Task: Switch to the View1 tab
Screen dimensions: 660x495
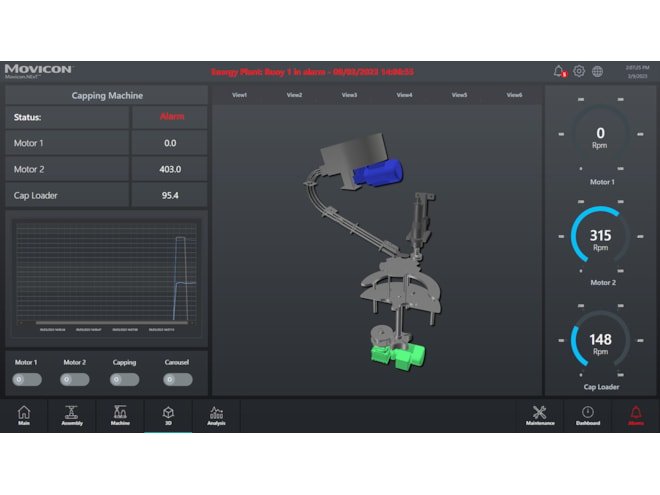Action: [239, 95]
